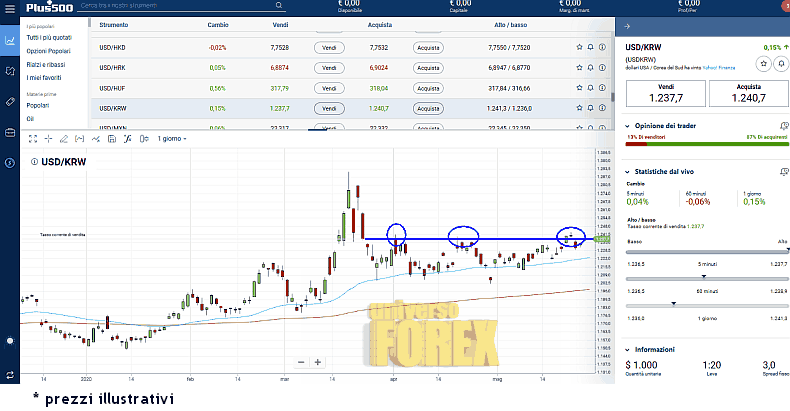Click the bell alert icon for USD/HKD
The height and width of the screenshot is (411, 790).
click(590, 47)
